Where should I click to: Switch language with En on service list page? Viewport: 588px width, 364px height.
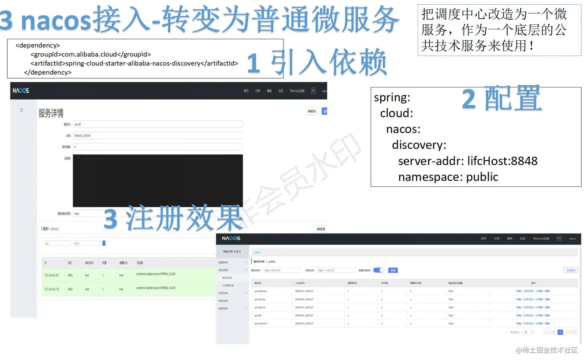coord(559,238)
